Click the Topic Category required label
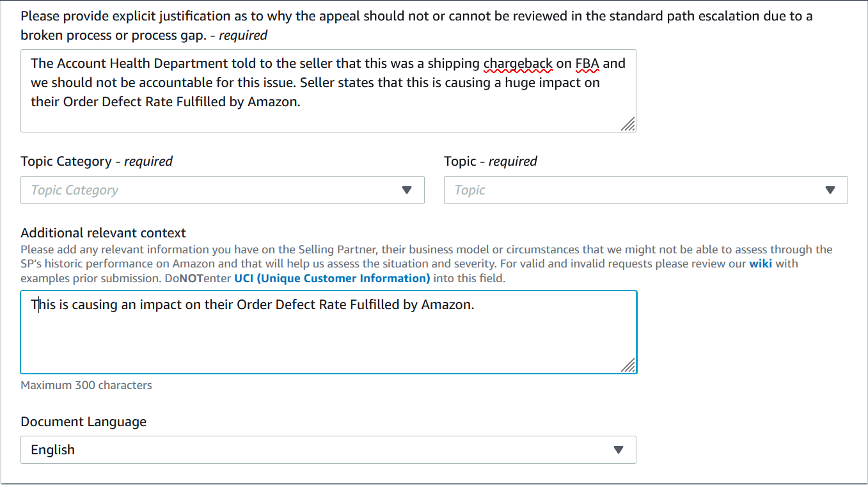This screenshot has width=868, height=485. tap(97, 161)
